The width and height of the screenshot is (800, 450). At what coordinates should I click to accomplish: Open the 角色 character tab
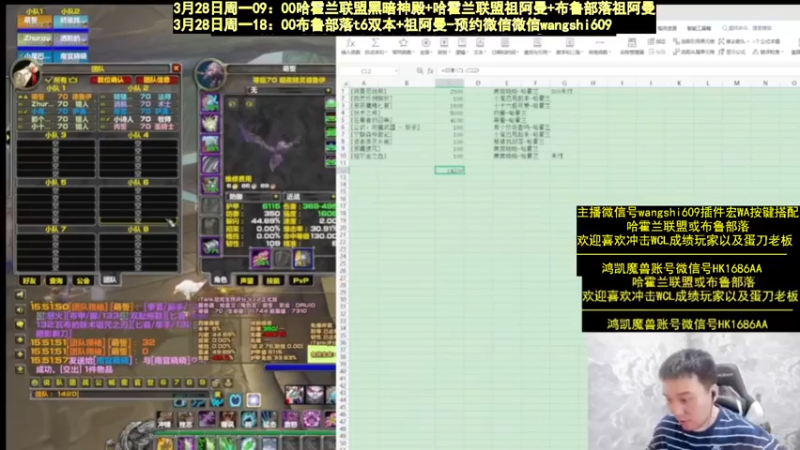[x=220, y=280]
